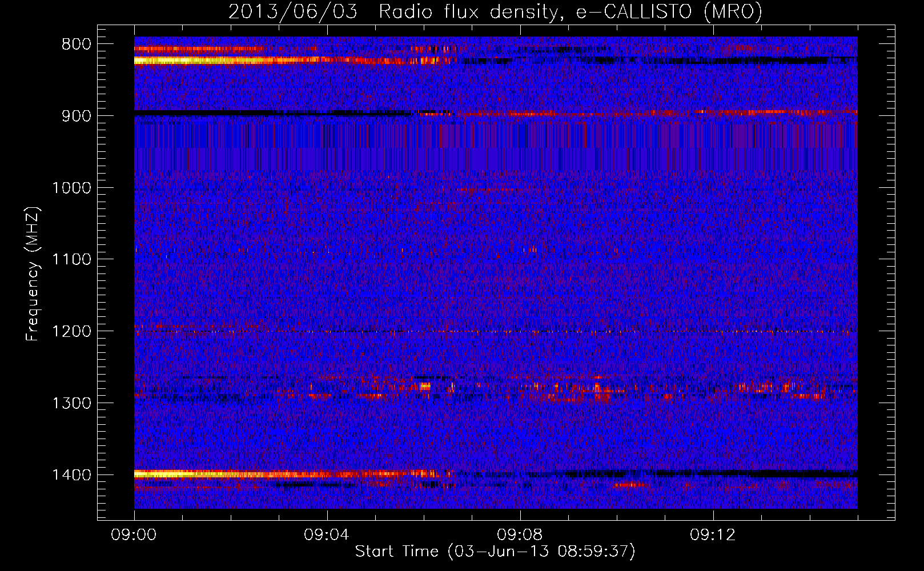This screenshot has height=571, width=924.
Task: Select the 800 frequency tick label
Action: pos(77,45)
